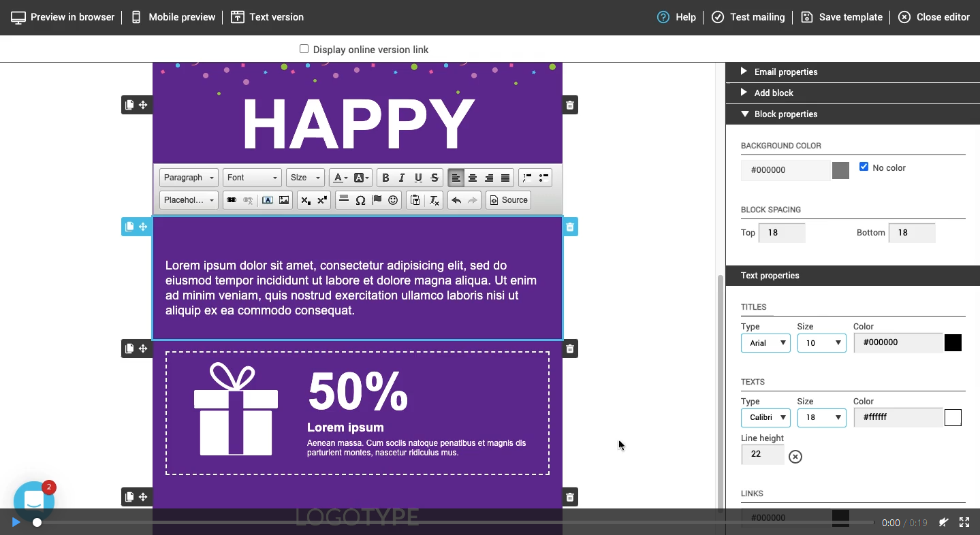Insert a special character (Omega icon)
This screenshot has width=980, height=535.
click(360, 200)
